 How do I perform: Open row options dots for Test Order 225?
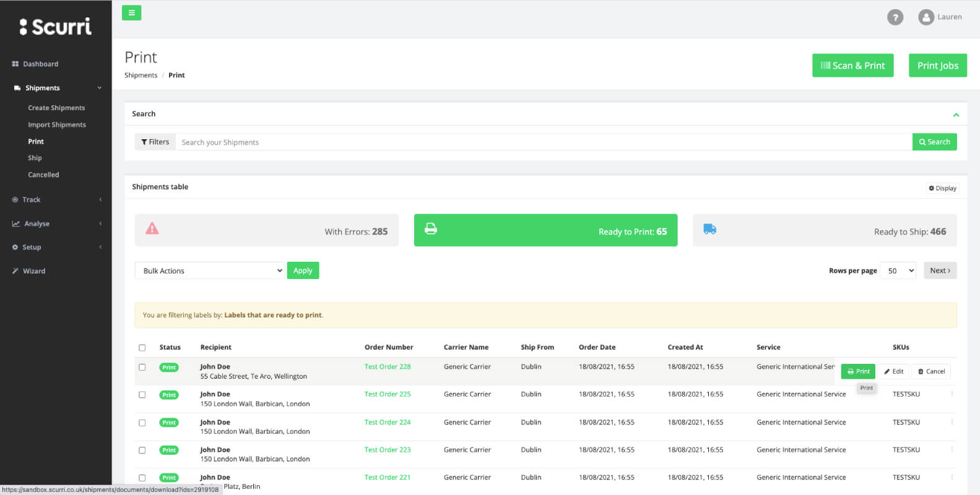click(952, 394)
